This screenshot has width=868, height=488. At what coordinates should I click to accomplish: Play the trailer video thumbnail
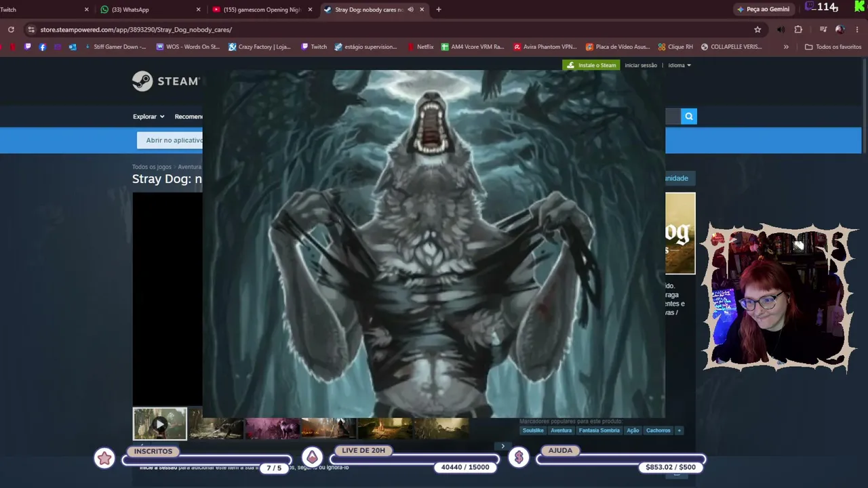click(159, 424)
